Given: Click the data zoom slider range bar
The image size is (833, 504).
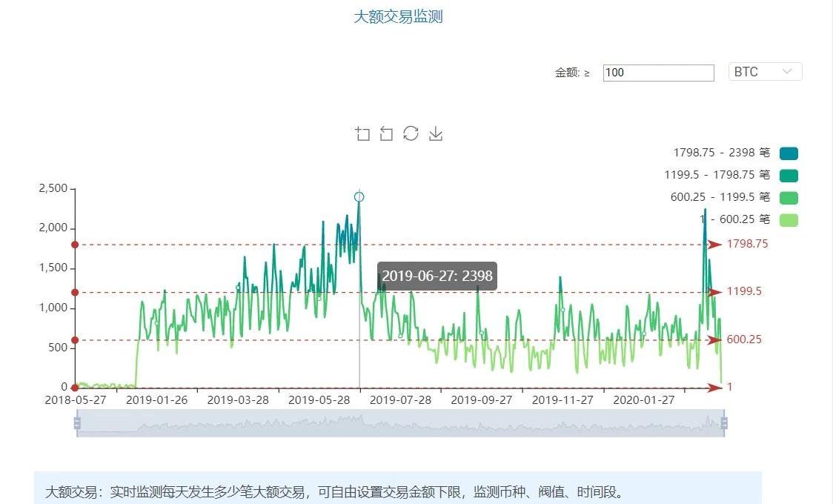Looking at the screenshot, I should [400, 422].
